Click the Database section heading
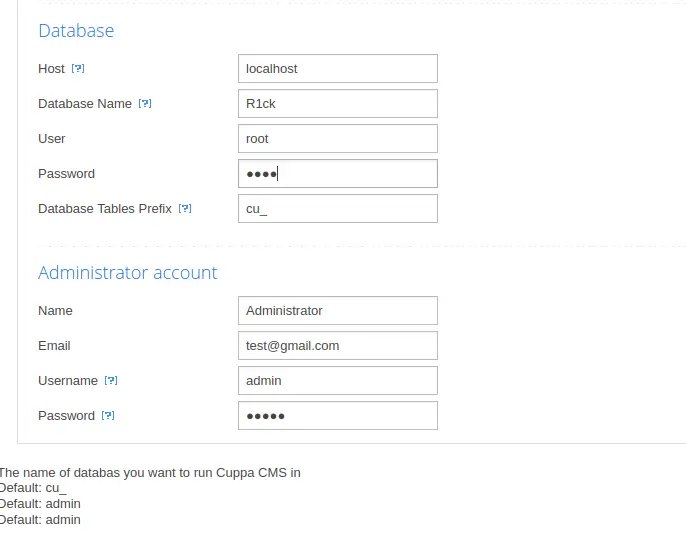686x541 pixels. coord(76,31)
